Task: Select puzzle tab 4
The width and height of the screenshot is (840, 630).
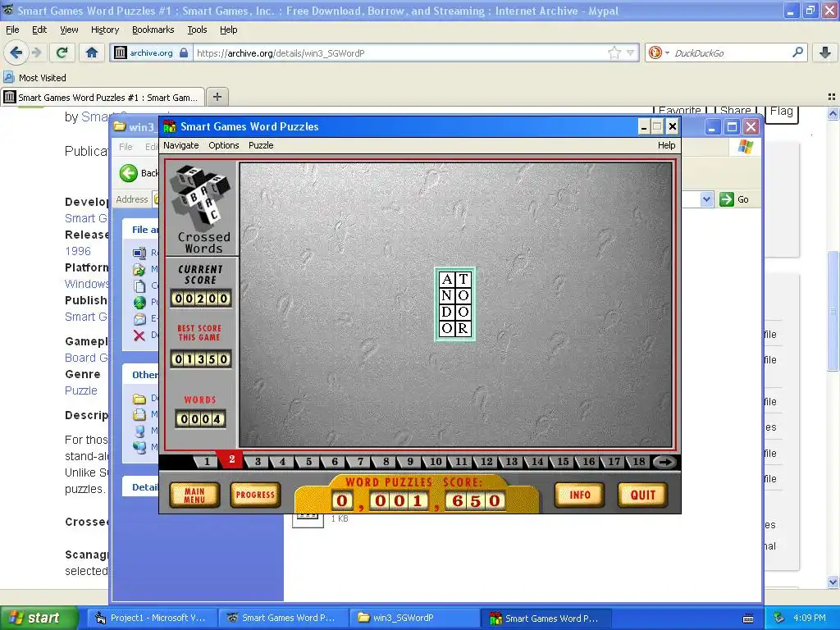Action: [x=282, y=462]
